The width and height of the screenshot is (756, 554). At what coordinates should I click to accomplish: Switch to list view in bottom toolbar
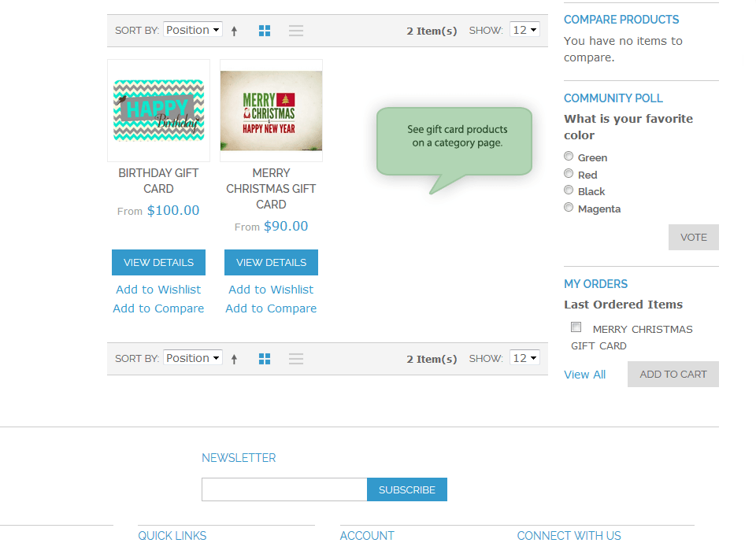click(x=295, y=358)
